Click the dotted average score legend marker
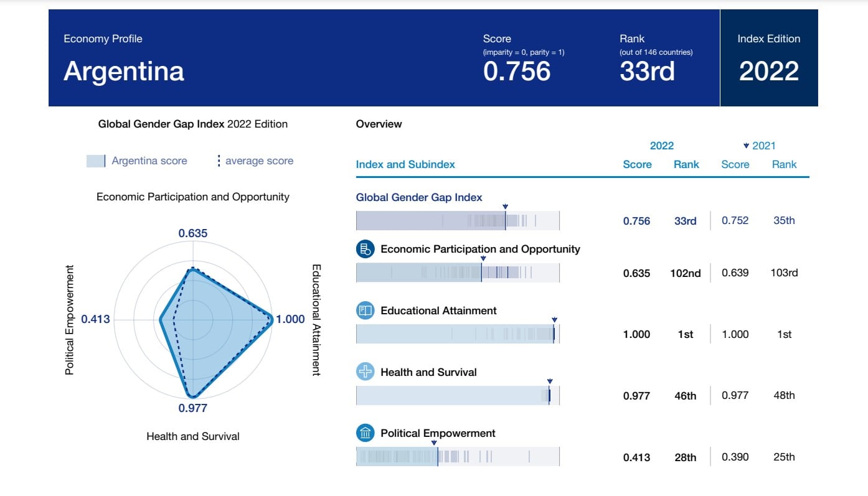The image size is (868, 496). tap(219, 161)
